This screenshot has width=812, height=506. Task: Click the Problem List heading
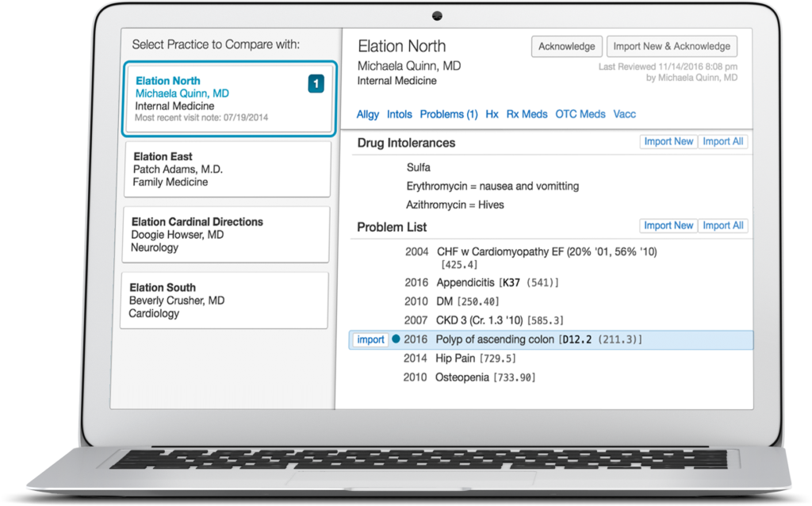(392, 227)
